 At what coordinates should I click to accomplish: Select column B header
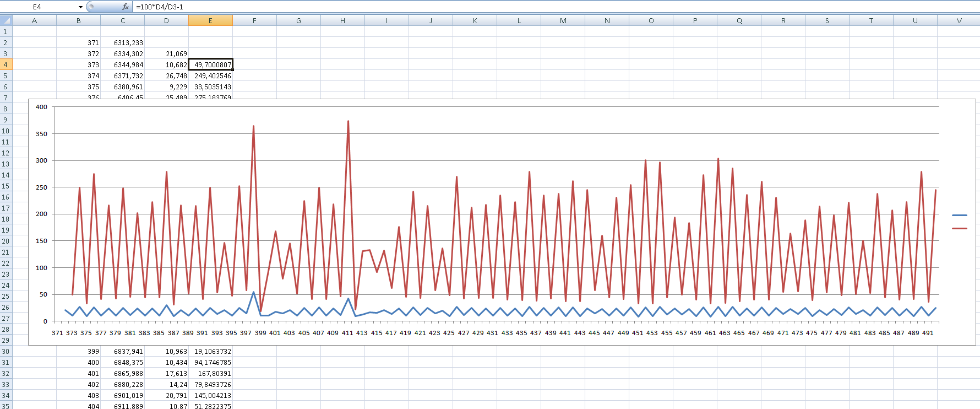[78, 20]
